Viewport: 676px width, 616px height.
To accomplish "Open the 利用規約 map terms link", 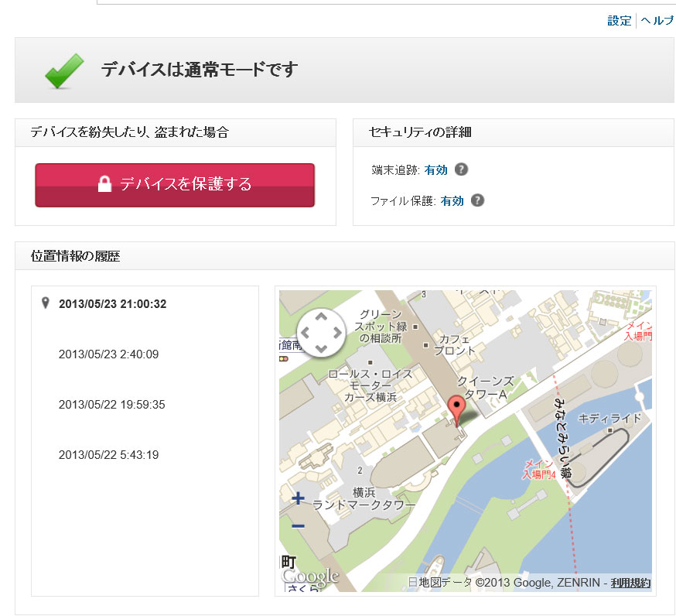I will coord(630,583).
